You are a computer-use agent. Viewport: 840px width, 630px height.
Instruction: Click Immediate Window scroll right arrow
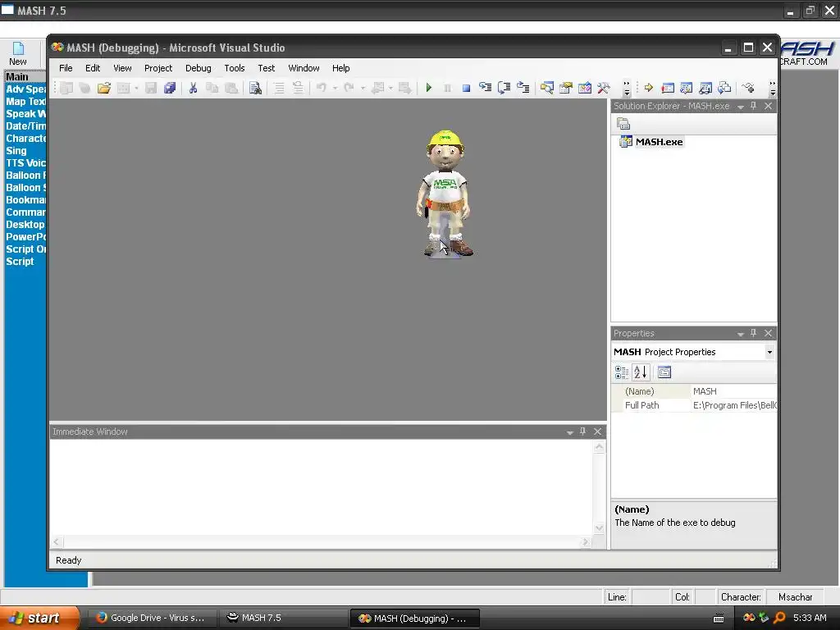click(586, 541)
